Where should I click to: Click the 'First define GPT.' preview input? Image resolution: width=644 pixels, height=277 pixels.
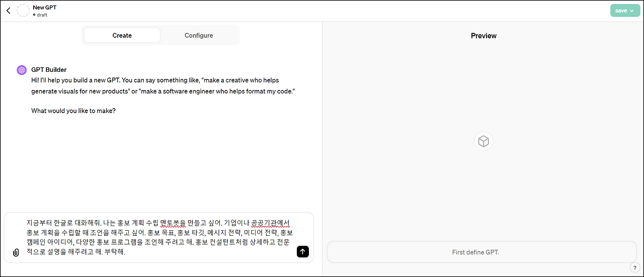pos(481,252)
